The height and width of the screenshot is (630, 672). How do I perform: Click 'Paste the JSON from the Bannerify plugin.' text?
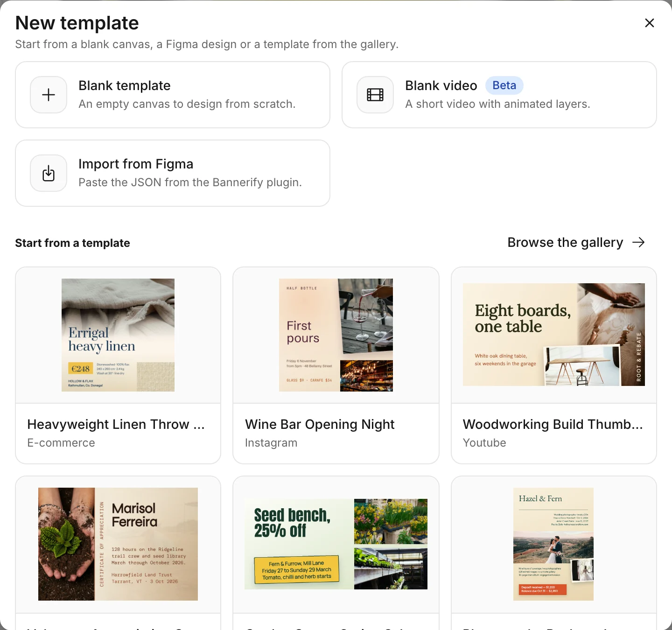(x=190, y=182)
